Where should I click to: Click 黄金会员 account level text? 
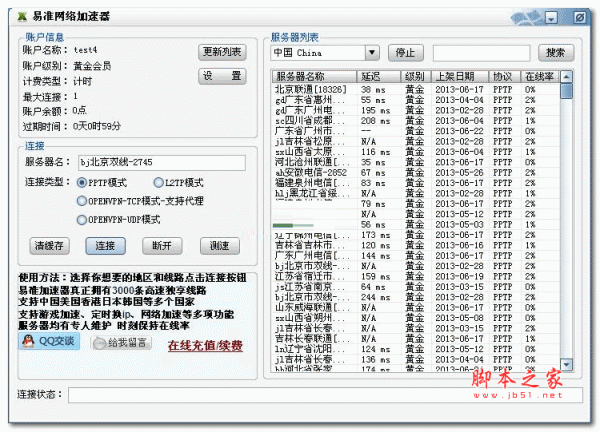click(x=92, y=66)
